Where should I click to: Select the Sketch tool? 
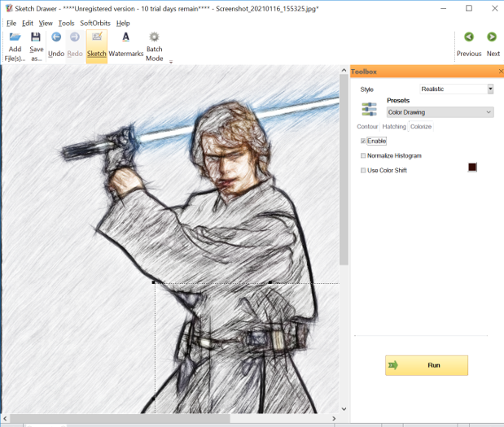(x=97, y=46)
